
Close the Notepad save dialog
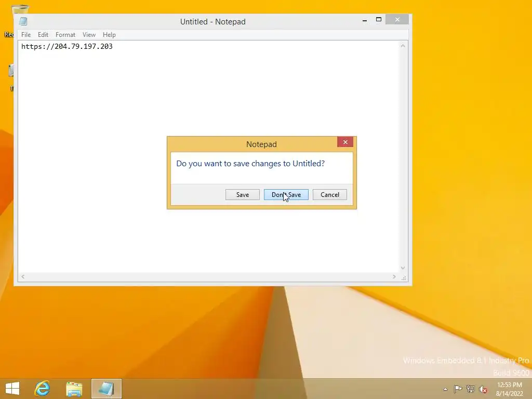point(345,142)
